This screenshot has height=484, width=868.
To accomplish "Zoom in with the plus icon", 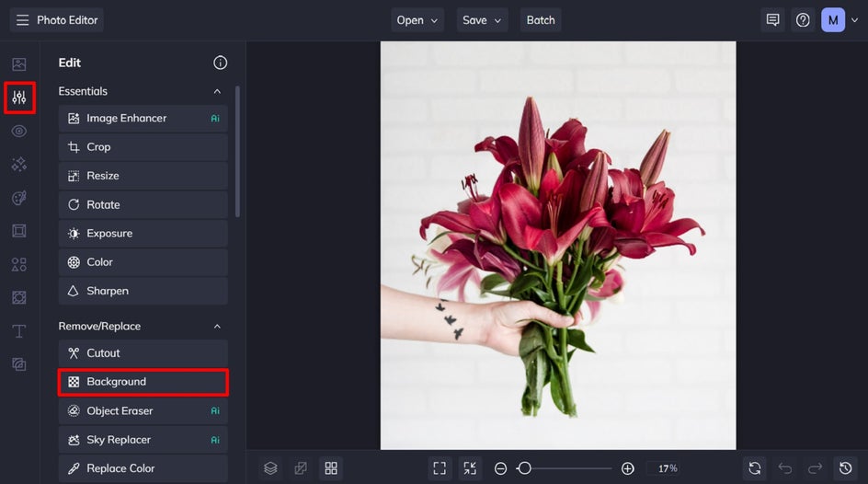I will [x=628, y=468].
